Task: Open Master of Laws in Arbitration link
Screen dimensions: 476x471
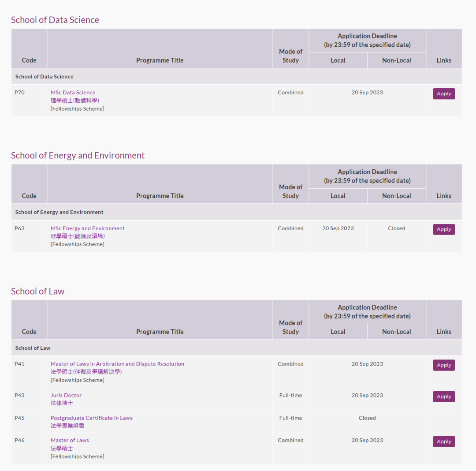Action: 117,364
